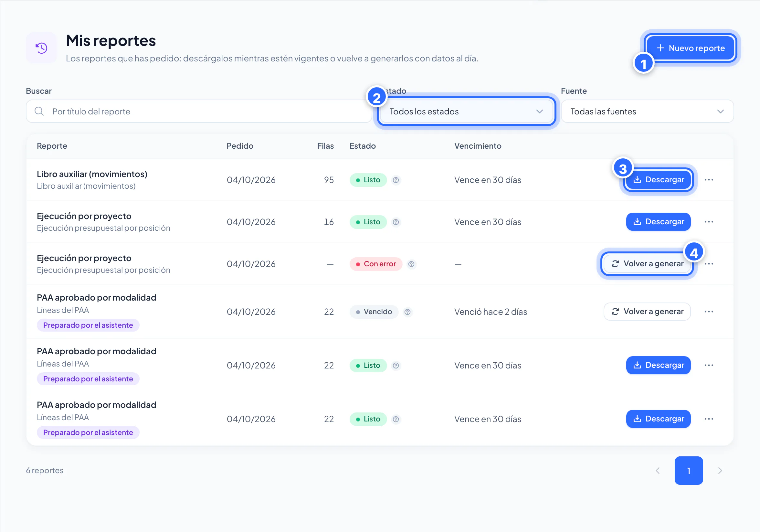Click the magnifier icon in the search box

39,111
